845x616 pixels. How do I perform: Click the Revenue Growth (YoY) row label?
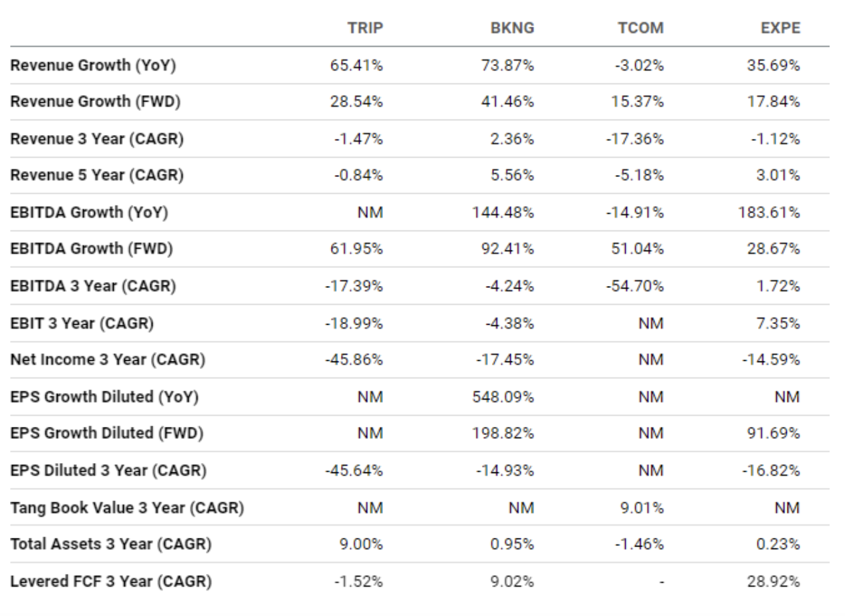tap(94, 65)
